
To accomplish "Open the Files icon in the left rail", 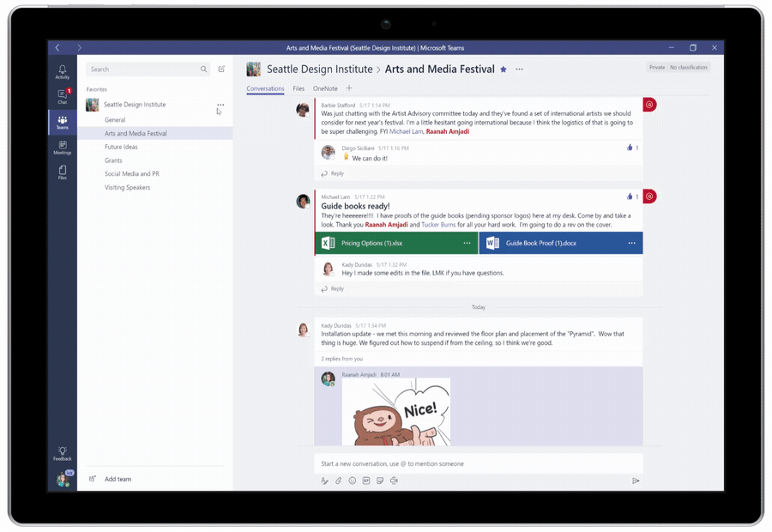I will click(63, 172).
